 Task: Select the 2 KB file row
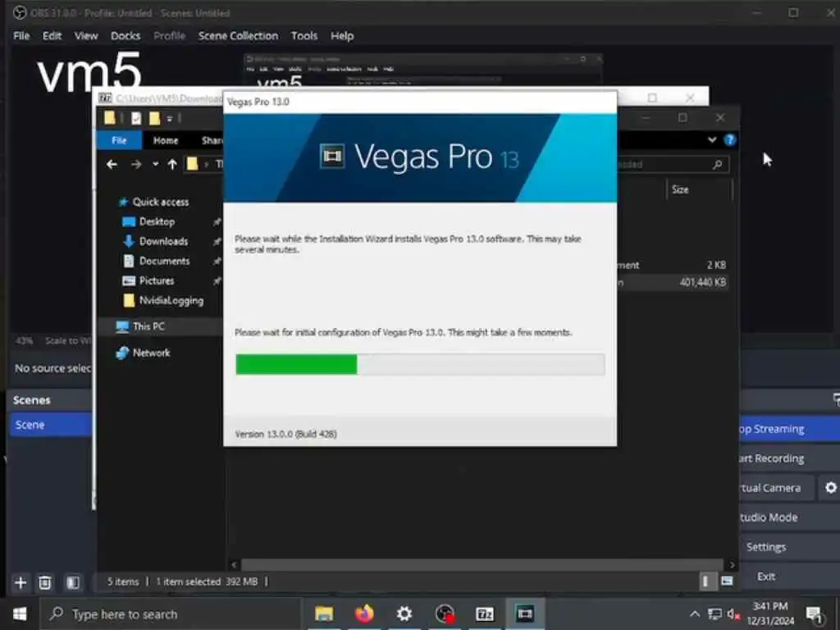point(673,265)
